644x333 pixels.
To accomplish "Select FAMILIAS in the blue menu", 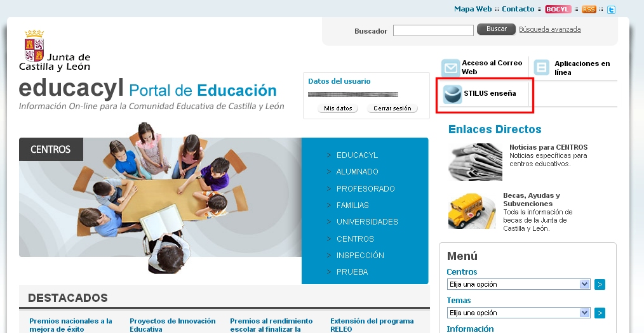I will [x=352, y=205].
